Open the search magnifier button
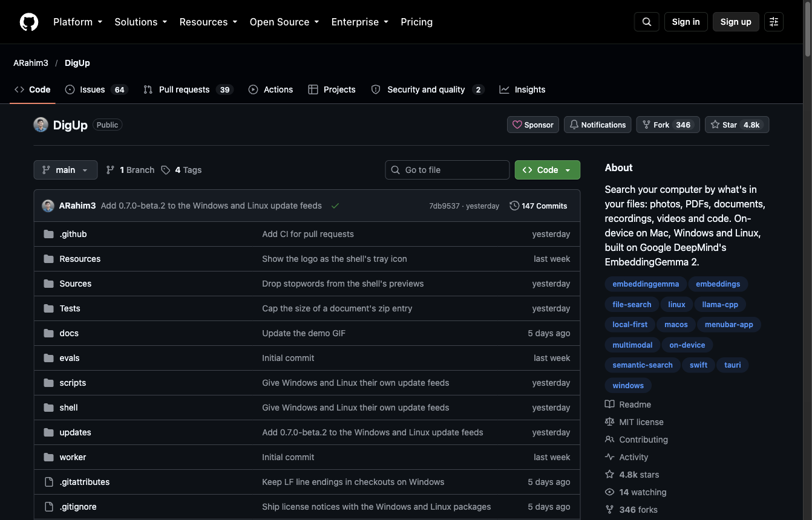Viewport: 812px width, 520px height. click(647, 22)
